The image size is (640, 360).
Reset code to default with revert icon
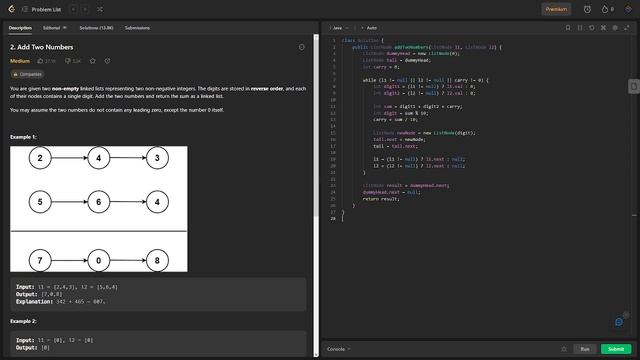click(x=591, y=28)
